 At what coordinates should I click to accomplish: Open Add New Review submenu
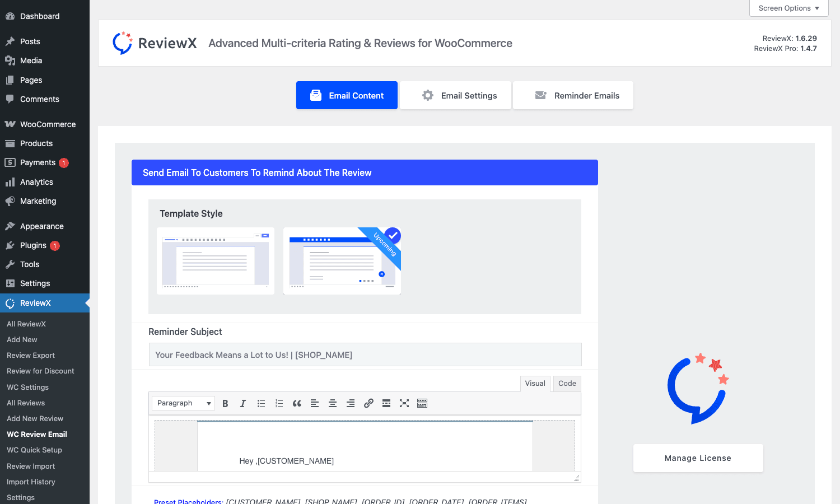(35, 418)
